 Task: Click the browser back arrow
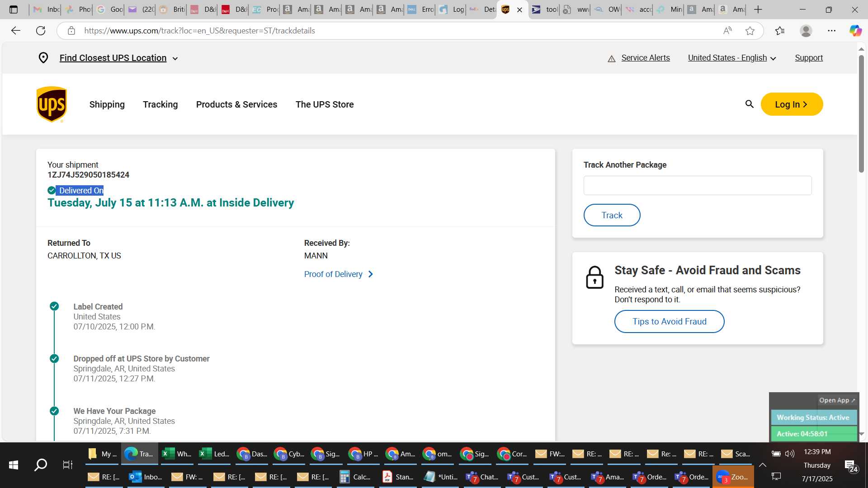(x=16, y=31)
